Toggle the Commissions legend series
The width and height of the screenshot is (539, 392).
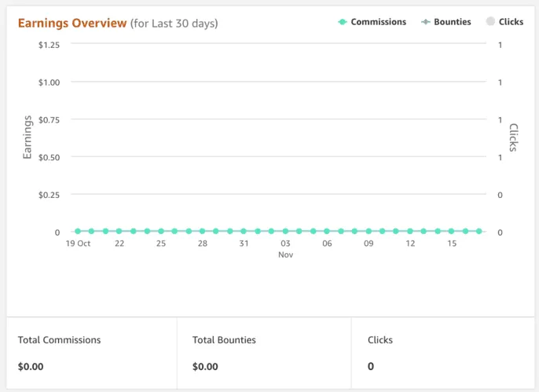coord(372,22)
